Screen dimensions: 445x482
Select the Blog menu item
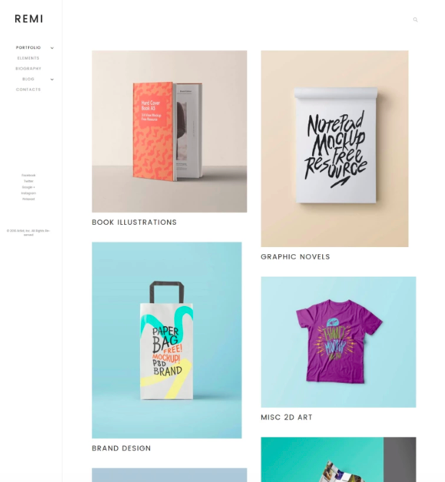[x=28, y=79]
